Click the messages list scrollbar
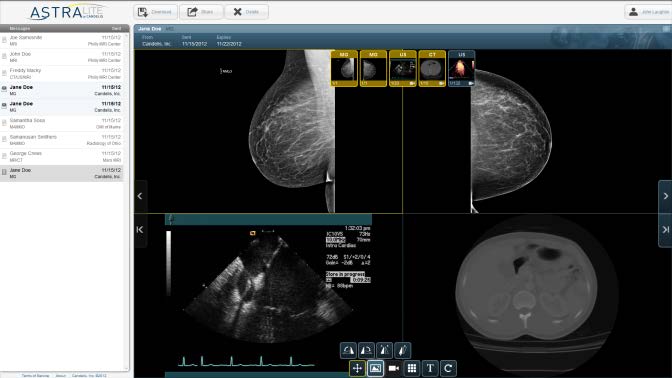This screenshot has width=672, height=378. coord(127,201)
